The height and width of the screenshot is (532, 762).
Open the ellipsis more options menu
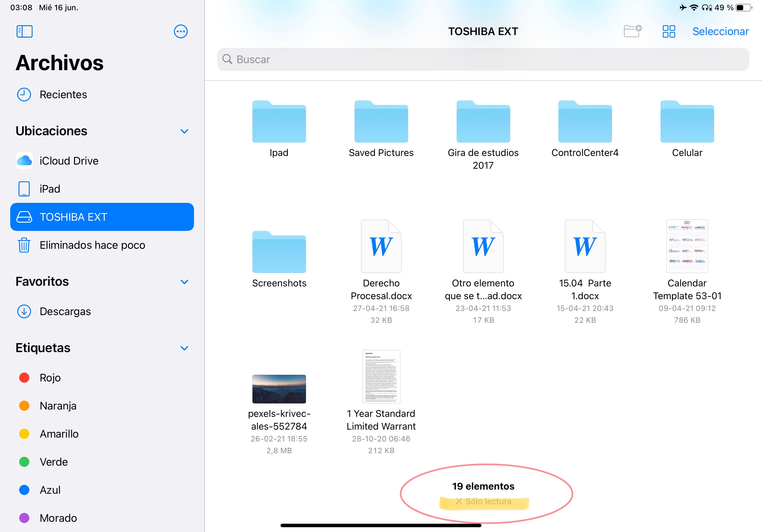[181, 32]
